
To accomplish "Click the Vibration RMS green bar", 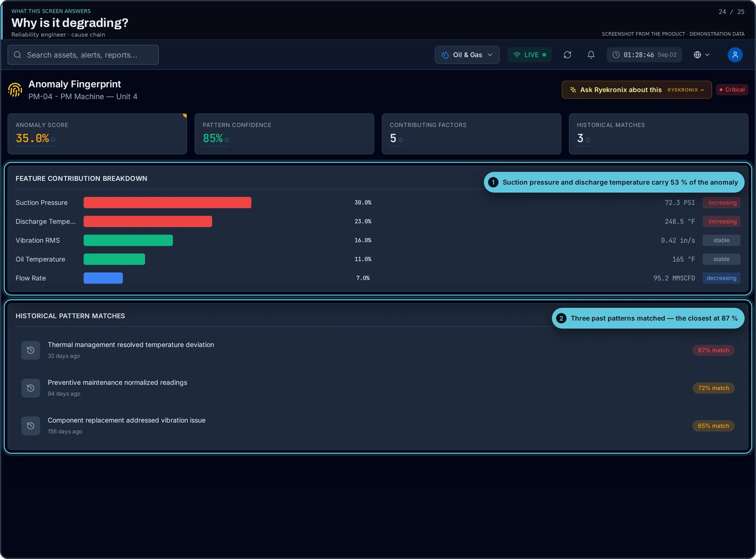I will click(x=128, y=240).
